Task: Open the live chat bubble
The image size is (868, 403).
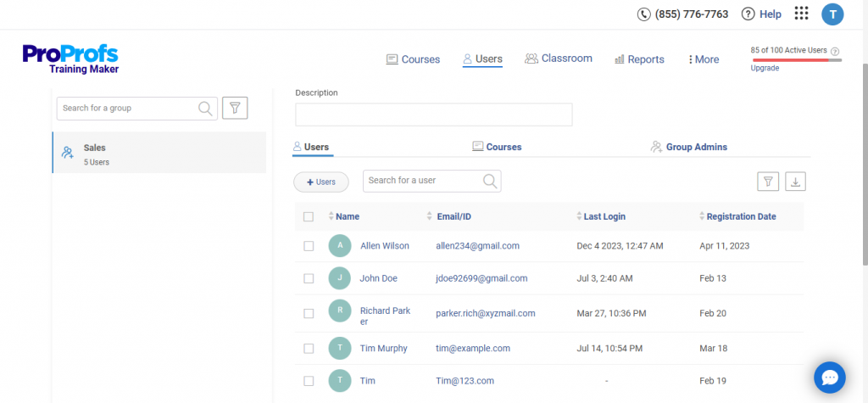Action: [830, 378]
